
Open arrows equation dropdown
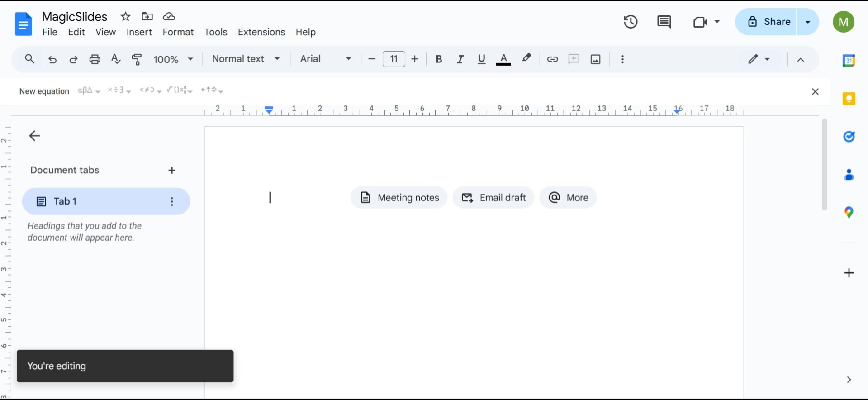[212, 90]
